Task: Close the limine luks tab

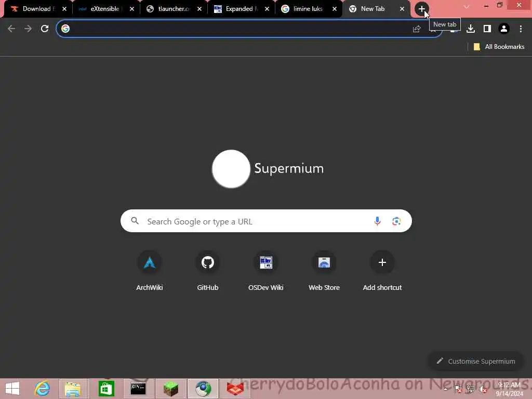Action: (335, 9)
